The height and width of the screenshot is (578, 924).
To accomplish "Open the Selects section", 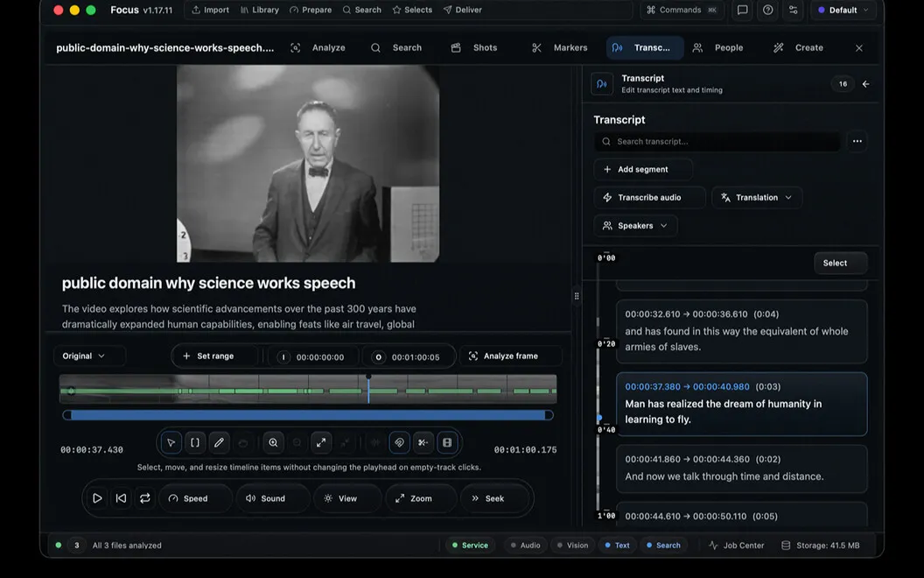I will pos(412,10).
